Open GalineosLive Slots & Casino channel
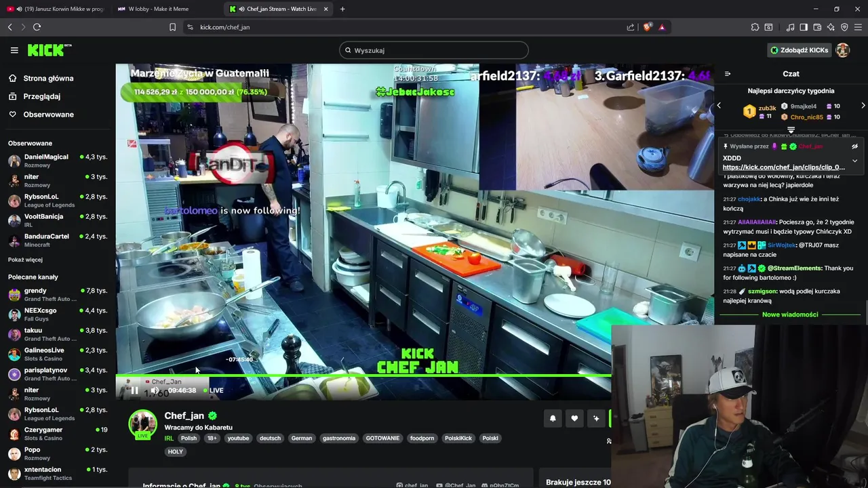The height and width of the screenshot is (488, 868). pos(58,354)
